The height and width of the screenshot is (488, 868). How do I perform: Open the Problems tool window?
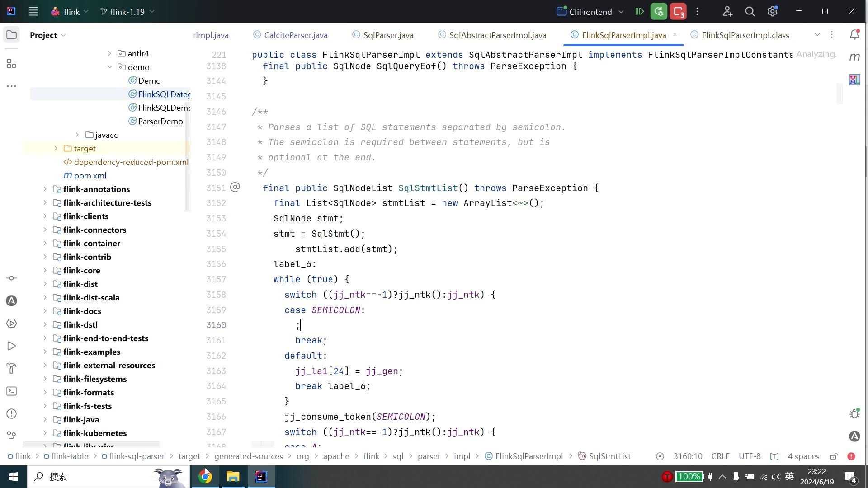[12, 414]
